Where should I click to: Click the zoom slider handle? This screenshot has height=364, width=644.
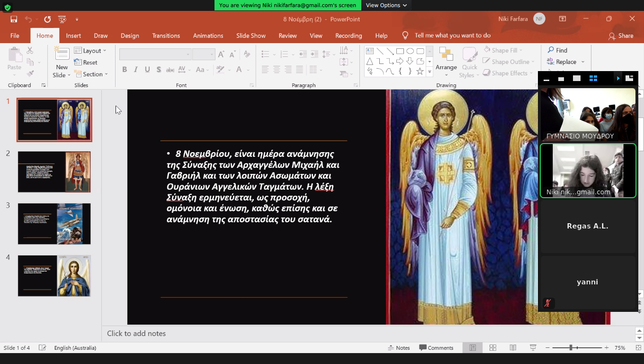point(571,347)
